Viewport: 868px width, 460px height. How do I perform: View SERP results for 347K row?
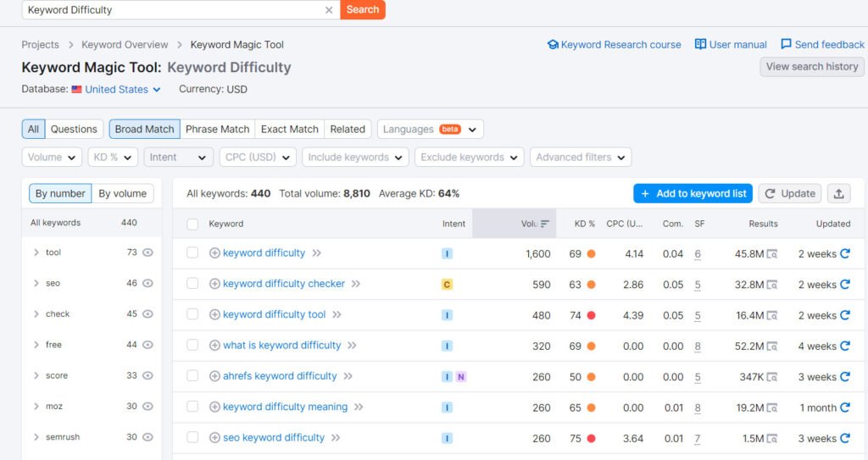pos(771,377)
